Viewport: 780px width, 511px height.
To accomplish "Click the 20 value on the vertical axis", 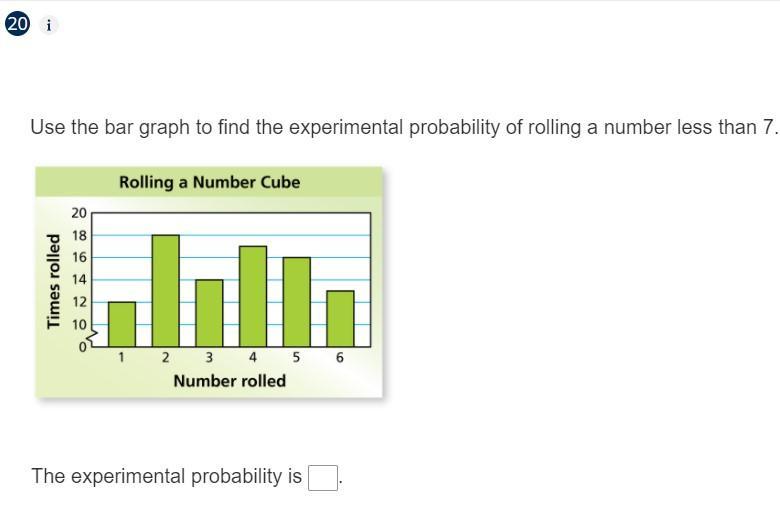I will [79, 212].
